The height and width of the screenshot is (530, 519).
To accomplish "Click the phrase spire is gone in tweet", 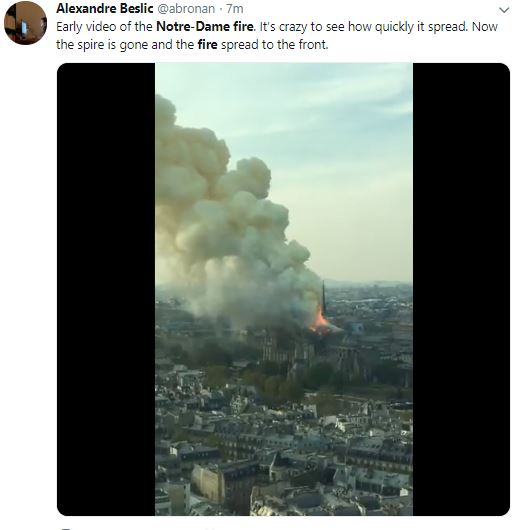I will click(x=113, y=45).
